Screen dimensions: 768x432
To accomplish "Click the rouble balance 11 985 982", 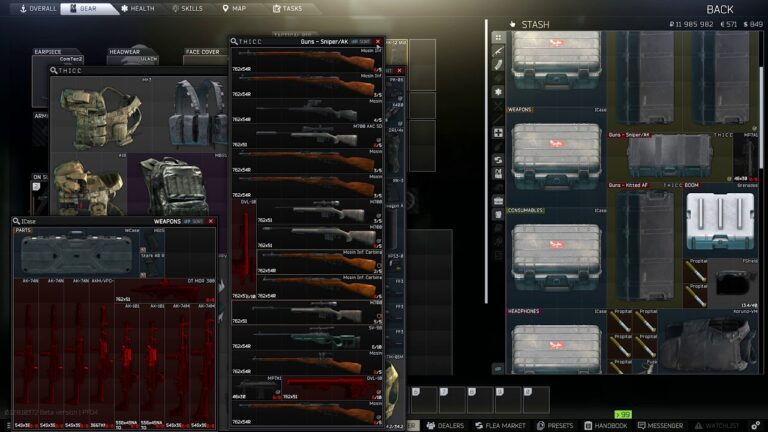I will pyautogui.click(x=691, y=24).
